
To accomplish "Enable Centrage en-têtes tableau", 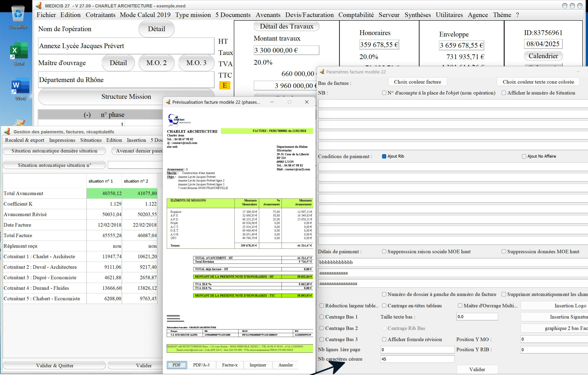I will pos(384,305).
